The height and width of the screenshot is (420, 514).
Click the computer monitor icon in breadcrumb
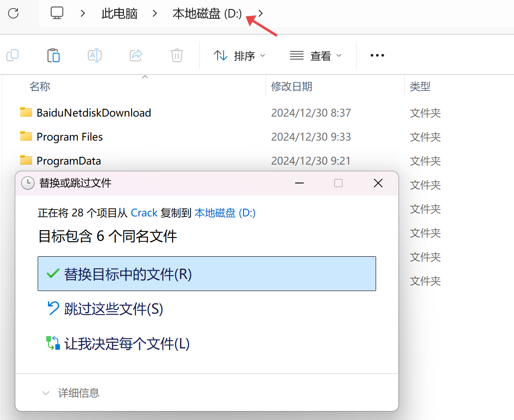(57, 13)
